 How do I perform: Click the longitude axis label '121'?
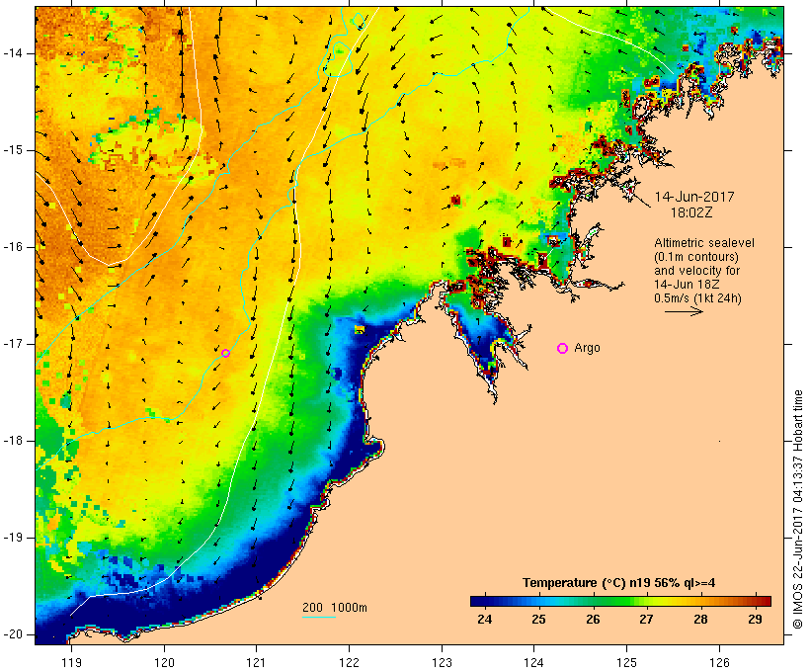256,663
